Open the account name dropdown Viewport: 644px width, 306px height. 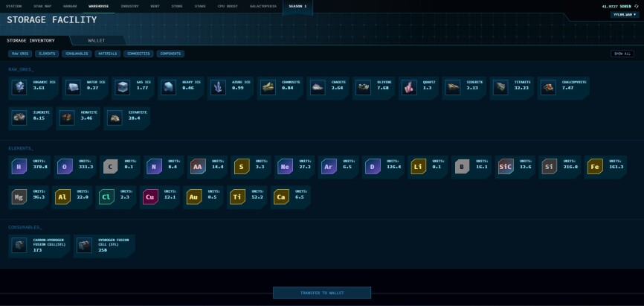(625, 14)
